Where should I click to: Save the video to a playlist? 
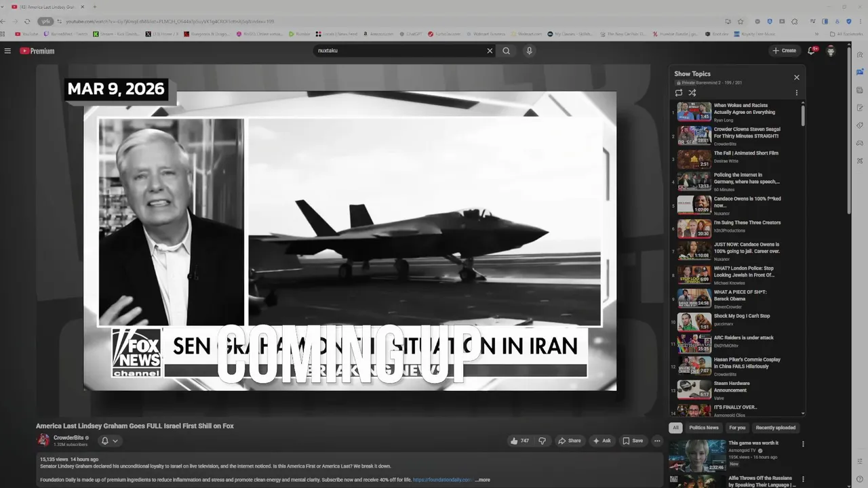[633, 441]
